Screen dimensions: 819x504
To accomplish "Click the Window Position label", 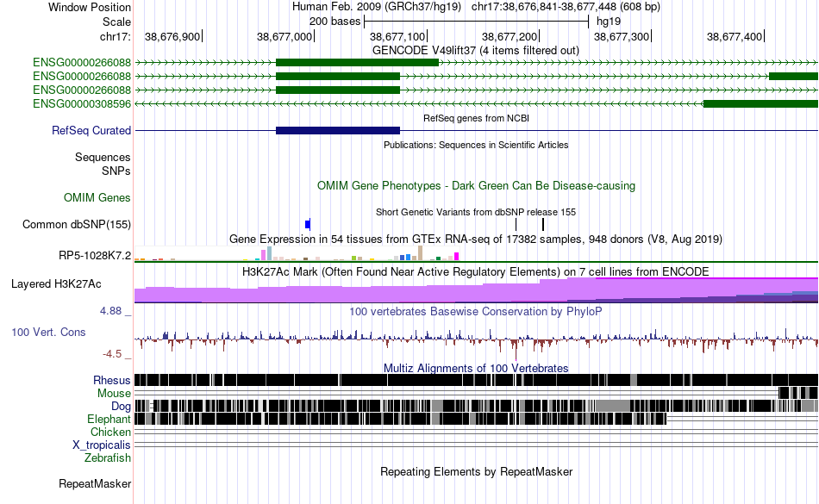I will point(90,7).
